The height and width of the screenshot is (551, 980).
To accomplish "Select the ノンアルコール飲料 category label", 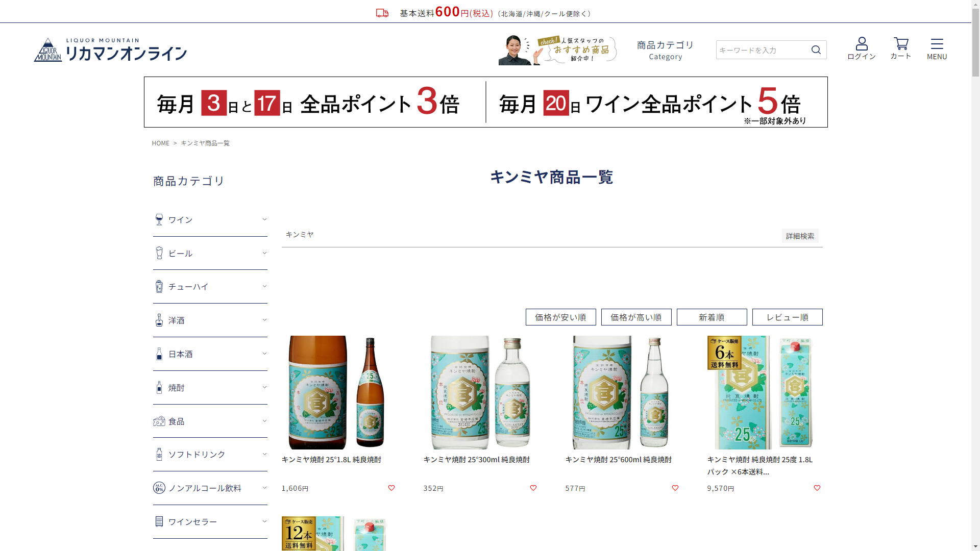I will point(205,488).
